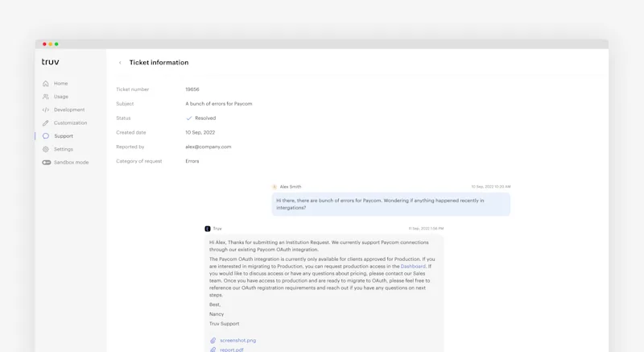Open the Usage menu item
The width and height of the screenshot is (644, 352).
tap(61, 97)
